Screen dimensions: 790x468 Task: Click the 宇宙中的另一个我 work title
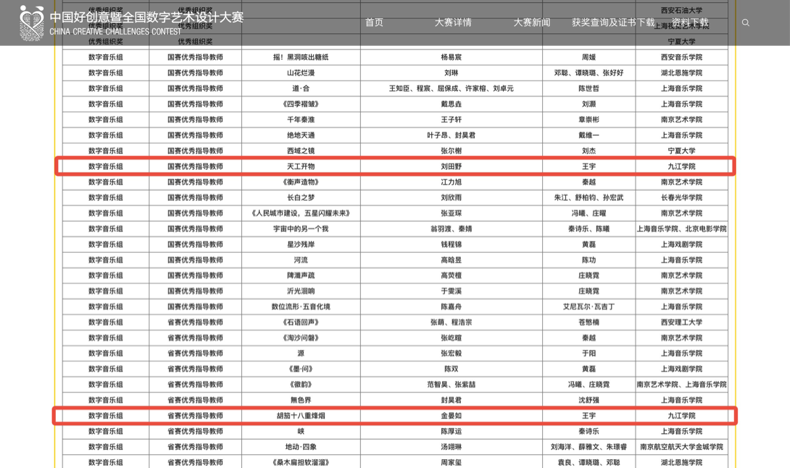(x=300, y=229)
